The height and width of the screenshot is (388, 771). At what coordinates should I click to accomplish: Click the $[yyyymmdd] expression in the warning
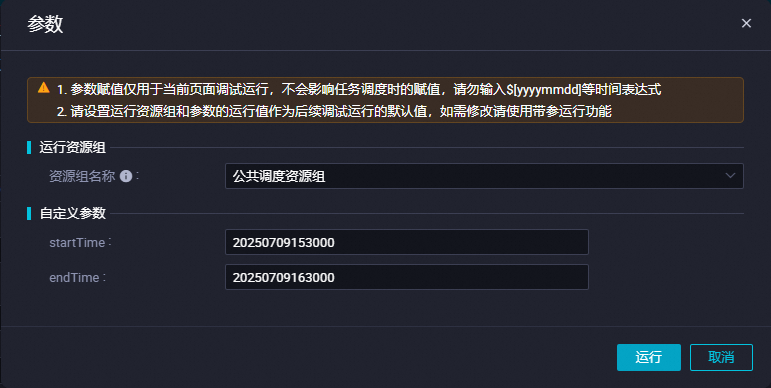click(544, 90)
